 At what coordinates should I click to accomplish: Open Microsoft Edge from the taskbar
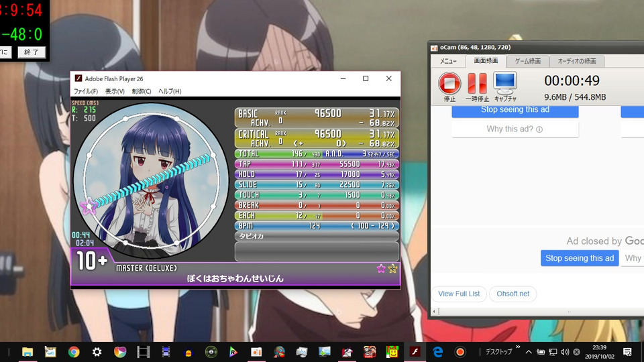pos(438,352)
